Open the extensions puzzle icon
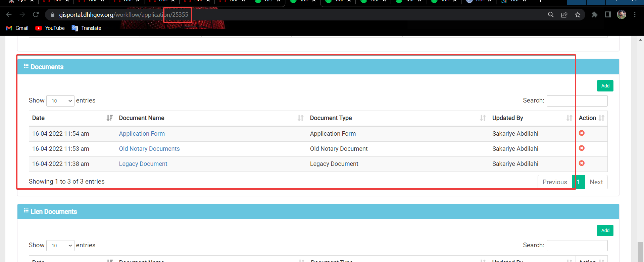The width and height of the screenshot is (644, 262). 594,15
